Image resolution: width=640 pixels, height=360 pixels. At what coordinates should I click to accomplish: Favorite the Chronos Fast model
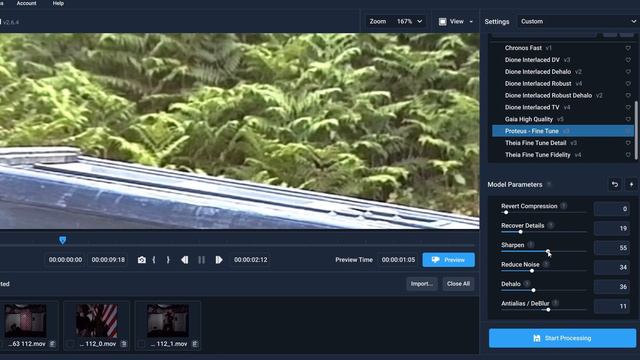coord(628,48)
